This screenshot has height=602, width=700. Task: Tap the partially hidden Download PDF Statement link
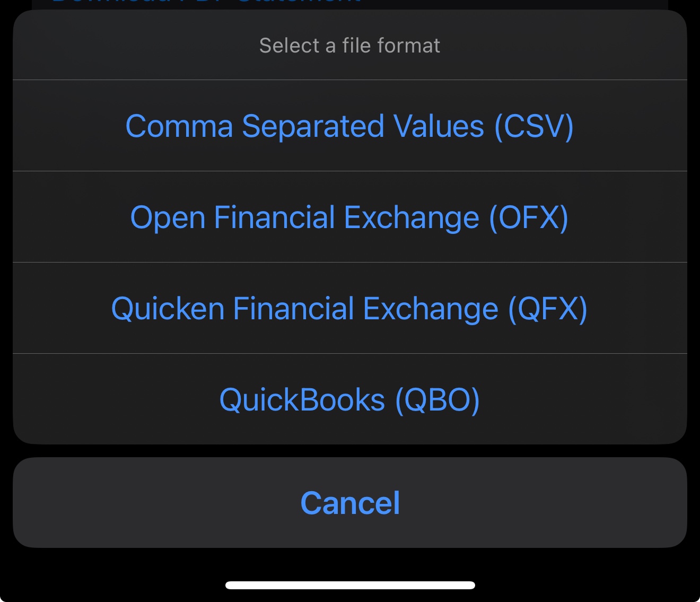[207, 3]
